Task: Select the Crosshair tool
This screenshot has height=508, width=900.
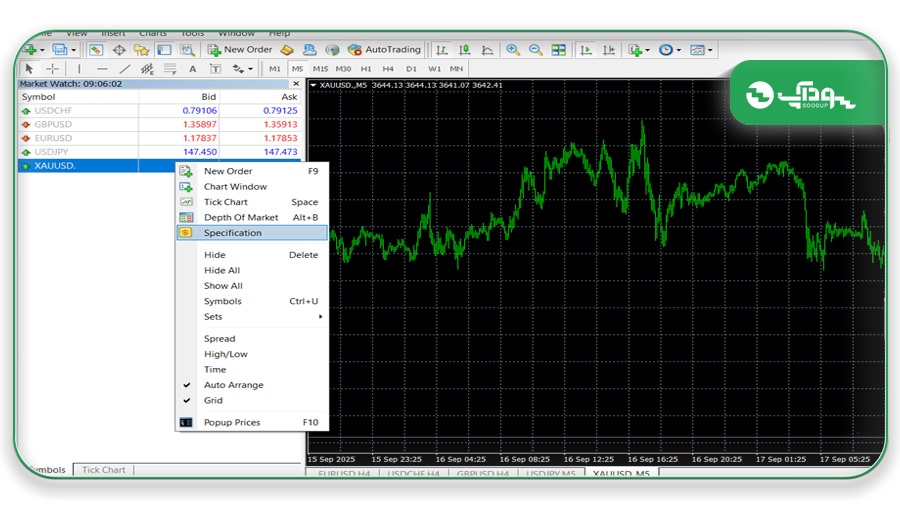Action: pyautogui.click(x=52, y=69)
